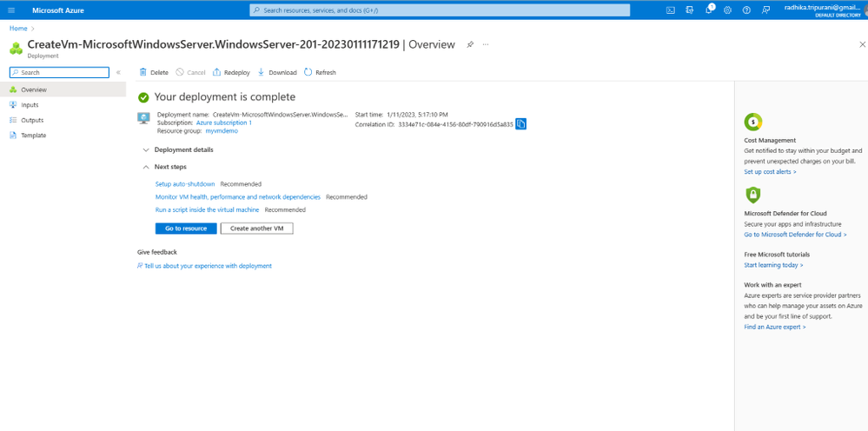Screen dimensions: 868x431
Task: Open the more options ellipsis by the title
Action: tap(486, 44)
